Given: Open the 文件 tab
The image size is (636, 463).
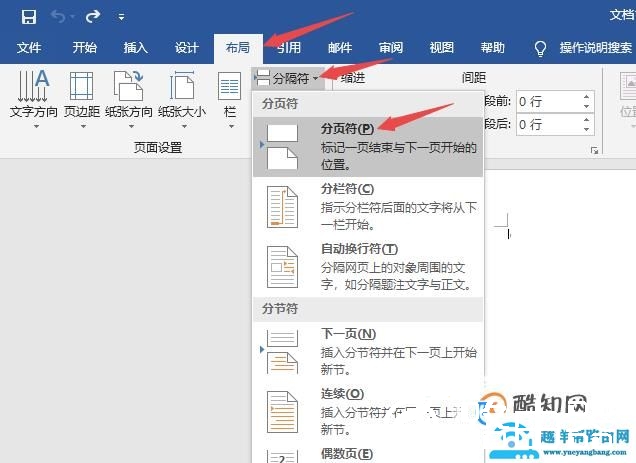Looking at the screenshot, I should coord(29,48).
